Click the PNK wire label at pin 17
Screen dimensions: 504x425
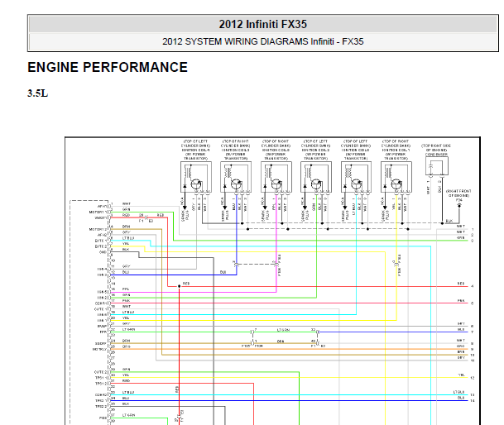coord(126,301)
